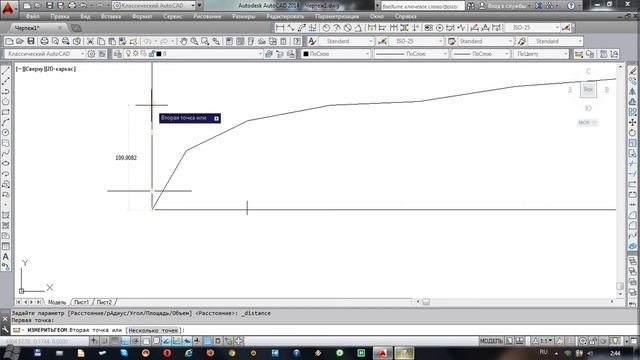Open the annotation scale 1:1 dropdown
The image size is (640, 360).
[x=543, y=341]
